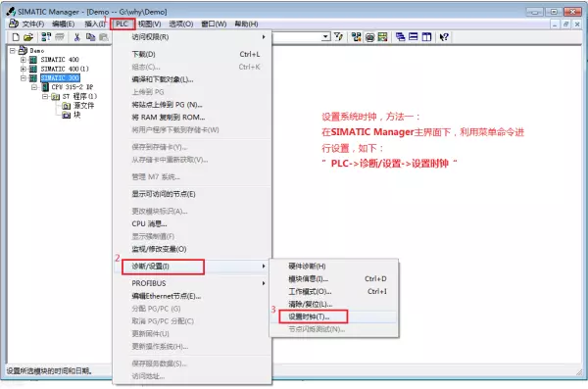Choose 编辑Ethernet节点(E)... entry
This screenshot has width=588, height=389.
click(192, 296)
